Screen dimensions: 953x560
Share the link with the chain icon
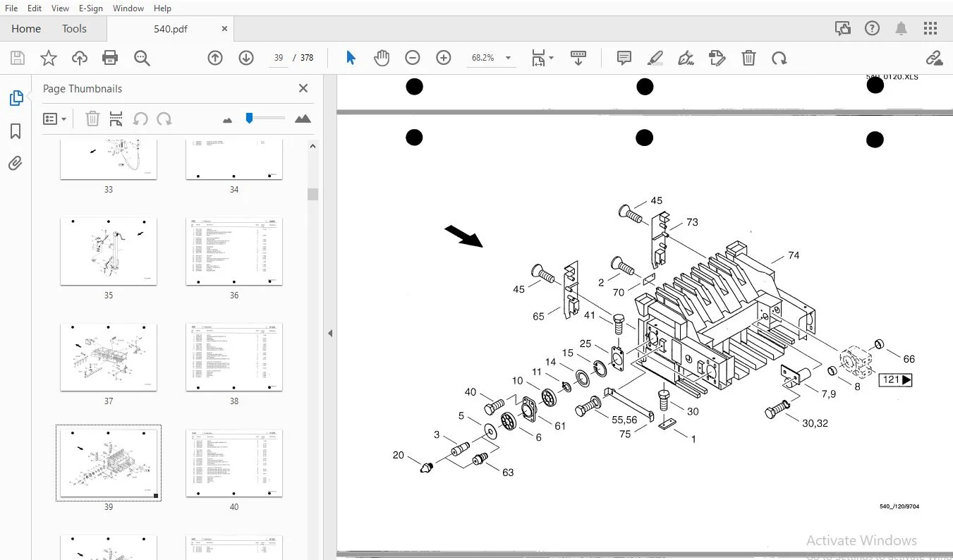coord(934,58)
